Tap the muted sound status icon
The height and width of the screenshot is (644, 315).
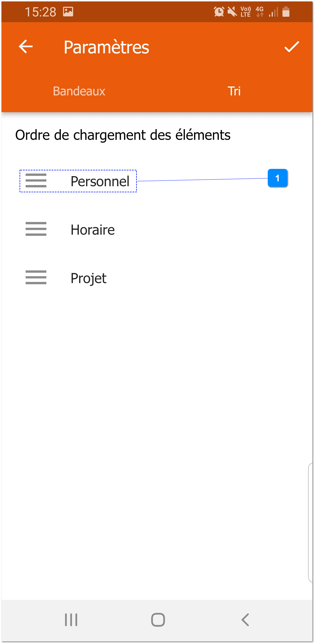[x=232, y=12]
